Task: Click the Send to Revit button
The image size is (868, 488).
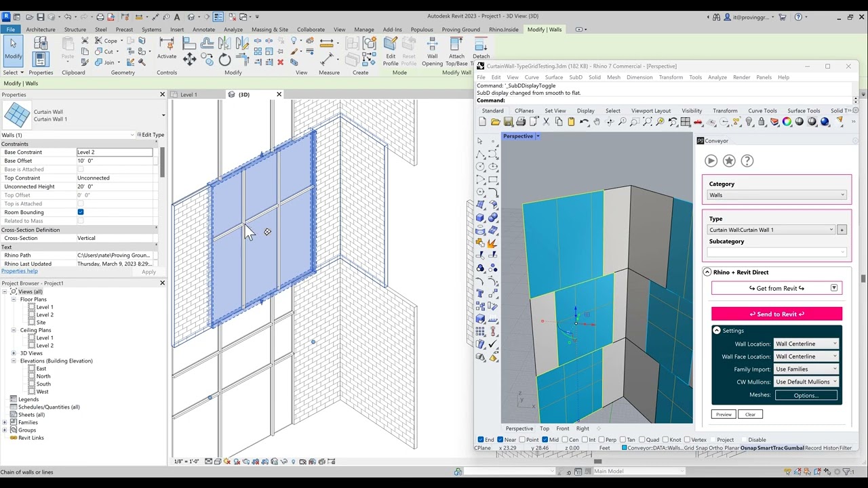Action: pyautogui.click(x=776, y=314)
